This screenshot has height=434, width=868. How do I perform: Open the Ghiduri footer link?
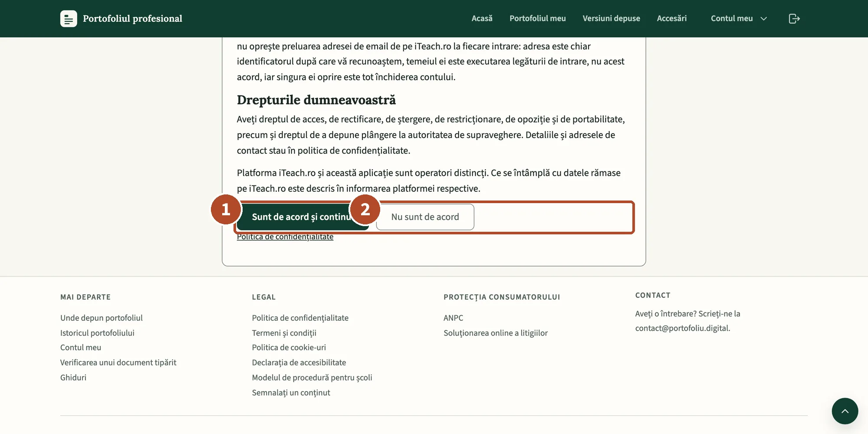point(73,378)
